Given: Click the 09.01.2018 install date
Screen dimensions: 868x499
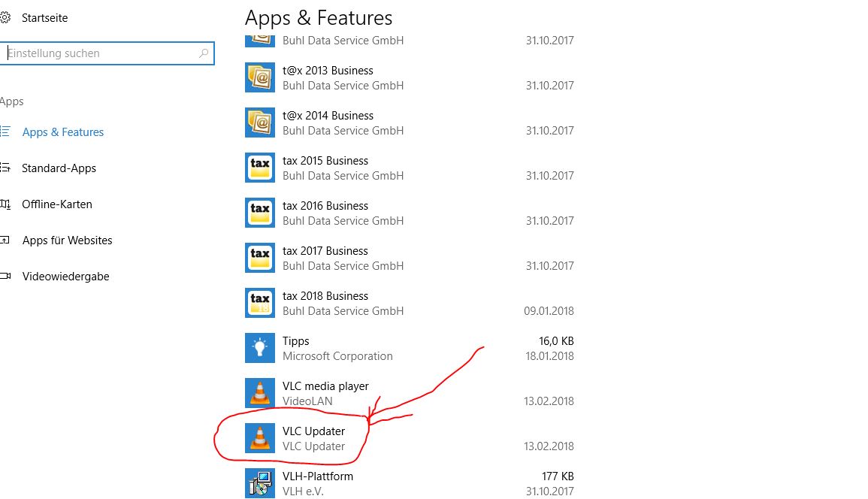Looking at the screenshot, I should pyautogui.click(x=549, y=310).
